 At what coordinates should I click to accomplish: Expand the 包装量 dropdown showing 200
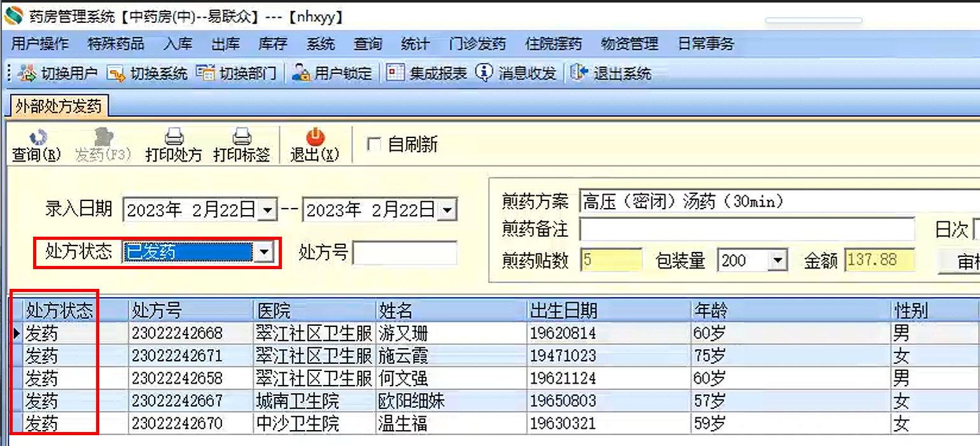click(778, 260)
